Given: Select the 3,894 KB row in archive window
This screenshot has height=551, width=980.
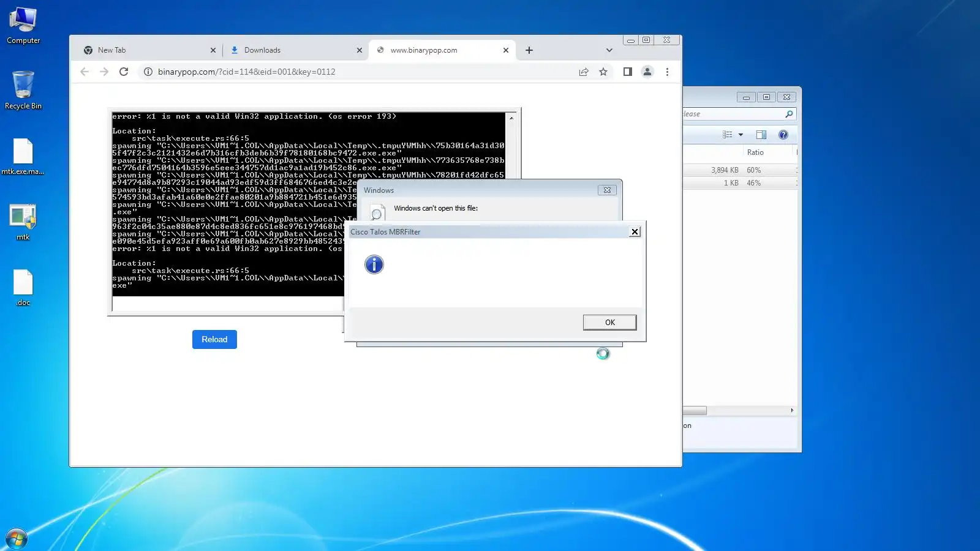Looking at the screenshot, I should click(x=741, y=170).
